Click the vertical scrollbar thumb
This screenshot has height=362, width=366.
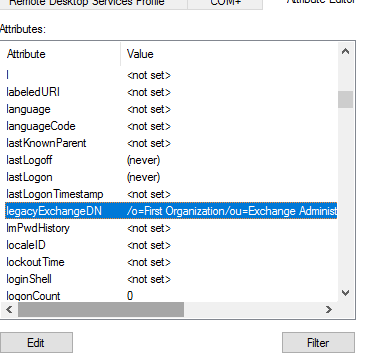coord(346,99)
